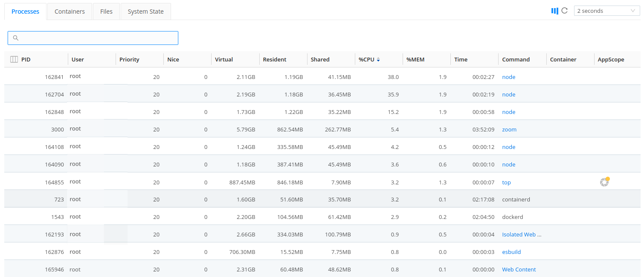
Task: Sort by the %MEM column header
Action: [415, 60]
